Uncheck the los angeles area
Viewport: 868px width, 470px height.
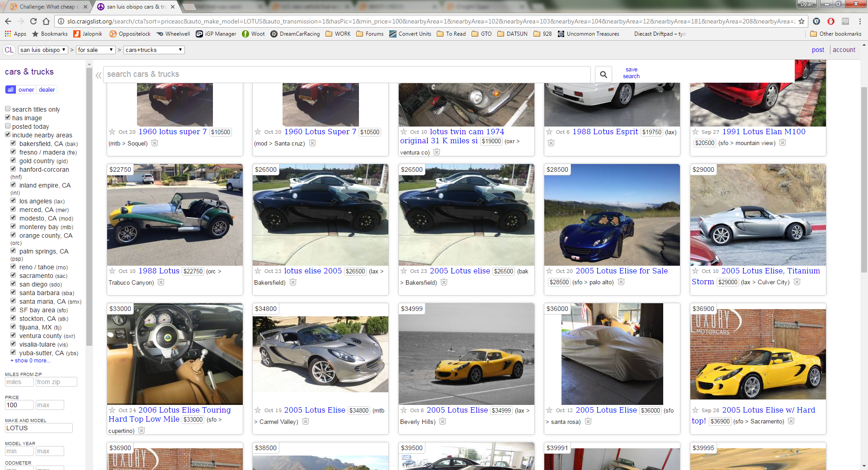point(13,201)
